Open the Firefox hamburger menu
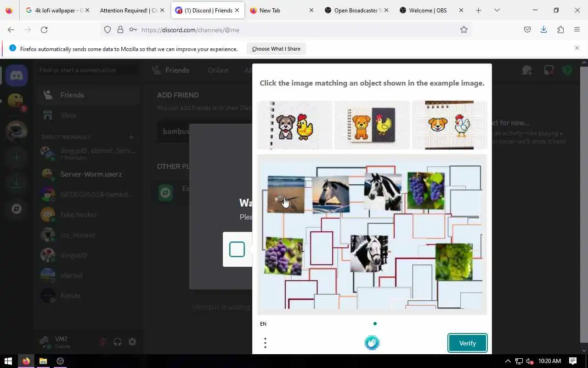The height and width of the screenshot is (368, 588). coord(577,29)
